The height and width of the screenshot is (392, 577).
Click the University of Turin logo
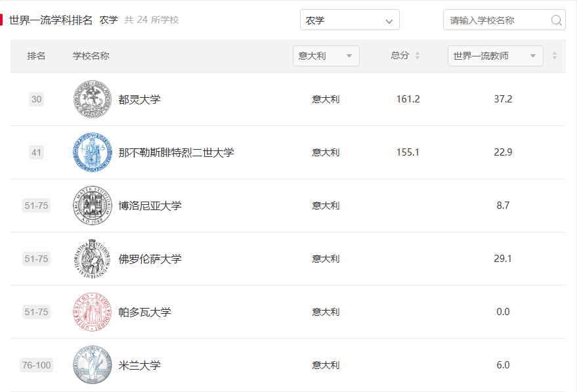coord(93,99)
